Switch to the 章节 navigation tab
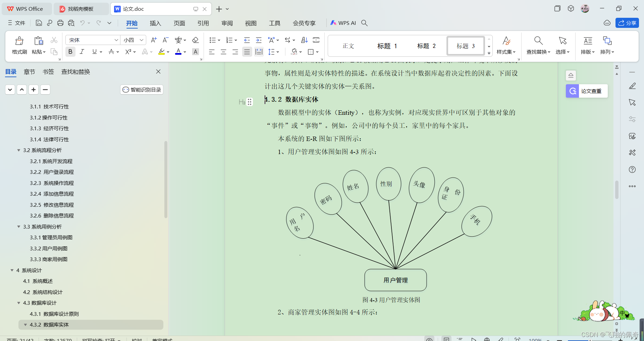 tap(30, 72)
